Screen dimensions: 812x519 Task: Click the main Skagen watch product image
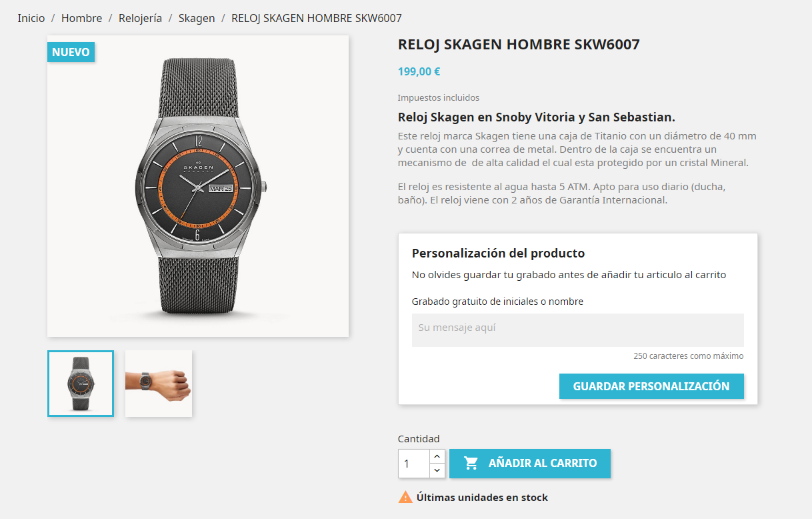[x=198, y=186]
